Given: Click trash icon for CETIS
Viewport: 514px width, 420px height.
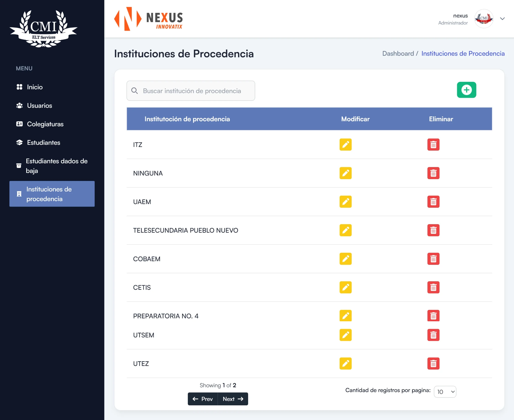Looking at the screenshot, I should (x=433, y=287).
